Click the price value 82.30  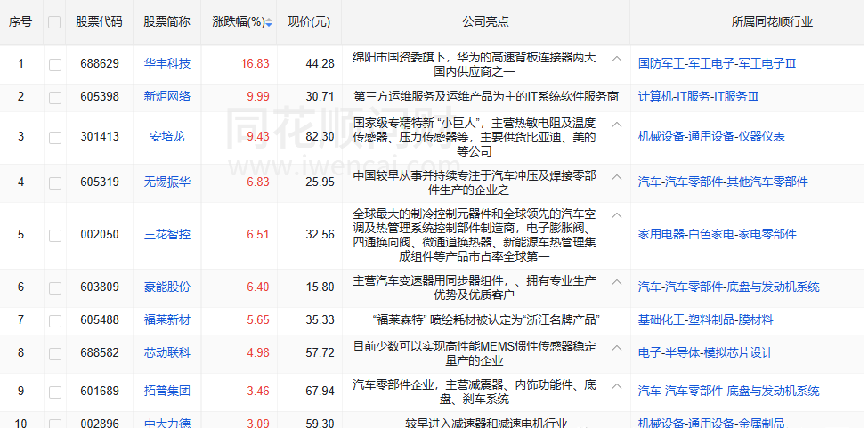(x=320, y=136)
